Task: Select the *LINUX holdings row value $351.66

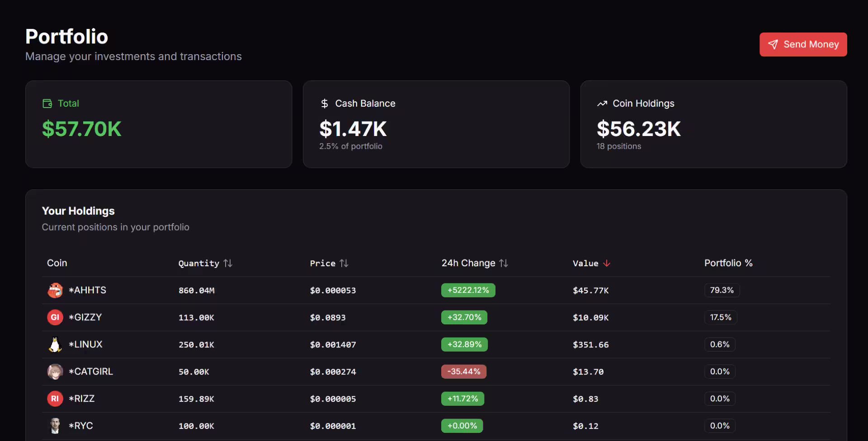Action: point(590,345)
